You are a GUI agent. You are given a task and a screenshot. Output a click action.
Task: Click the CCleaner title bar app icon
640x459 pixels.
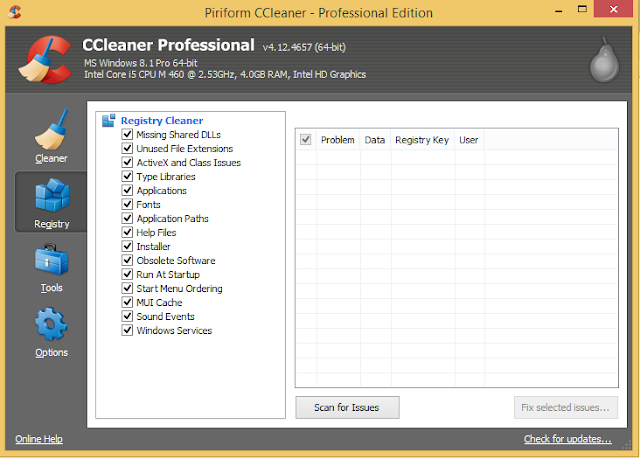click(15, 12)
